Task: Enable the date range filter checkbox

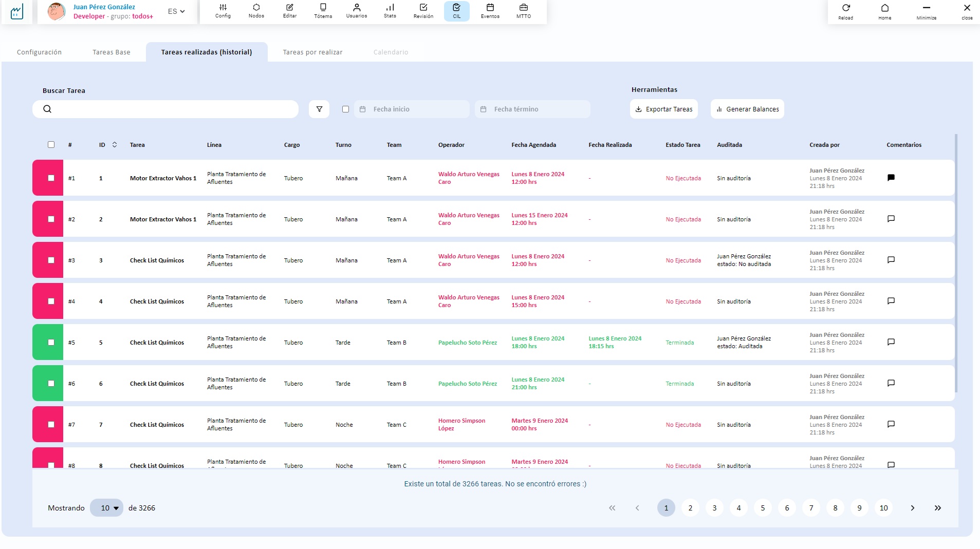Action: [345, 109]
